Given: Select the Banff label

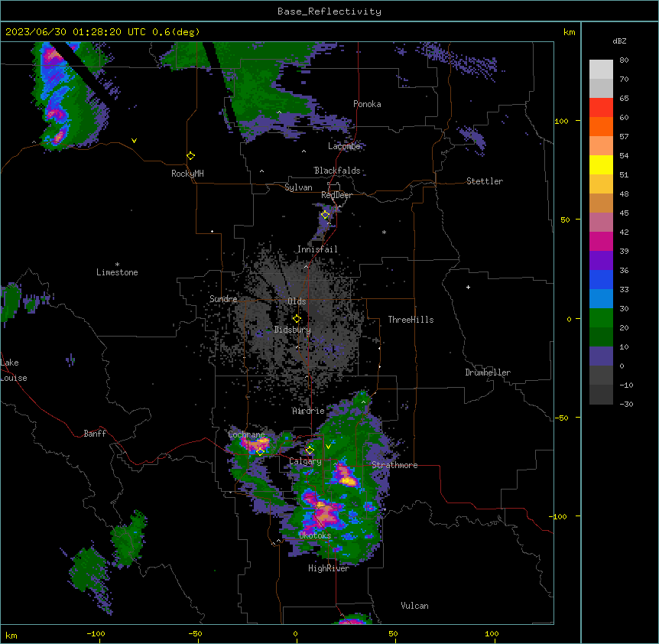Looking at the screenshot, I should click(95, 434).
